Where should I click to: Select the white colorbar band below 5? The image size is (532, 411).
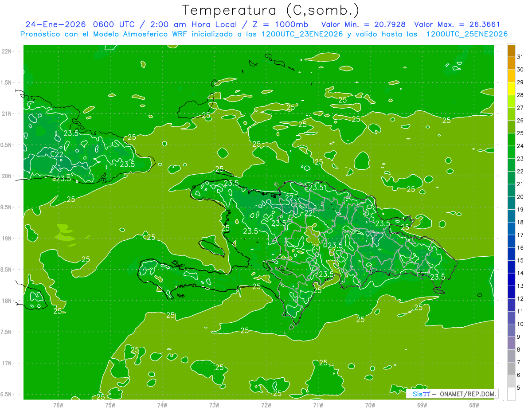(x=511, y=394)
